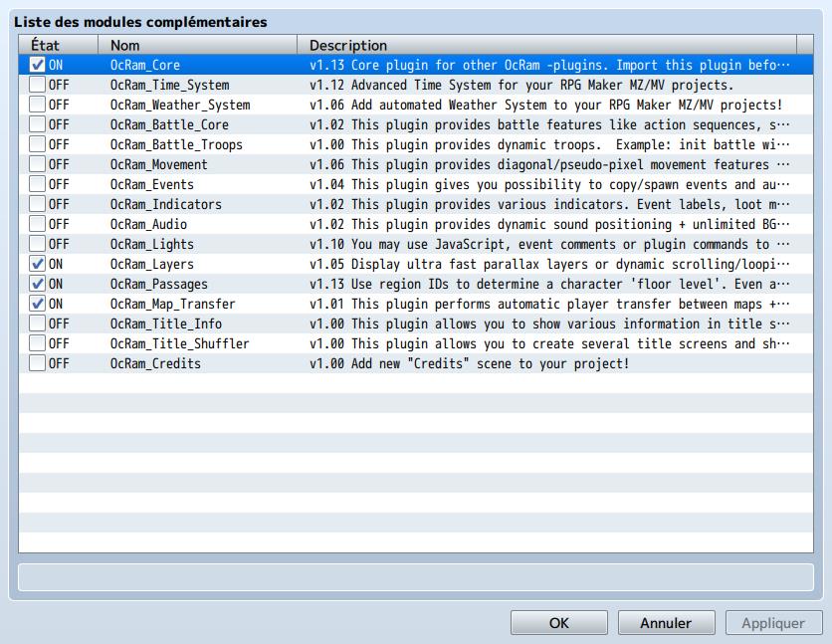832x644 pixels.
Task: Click the dynamic sound positioning description
Action: 549,224
